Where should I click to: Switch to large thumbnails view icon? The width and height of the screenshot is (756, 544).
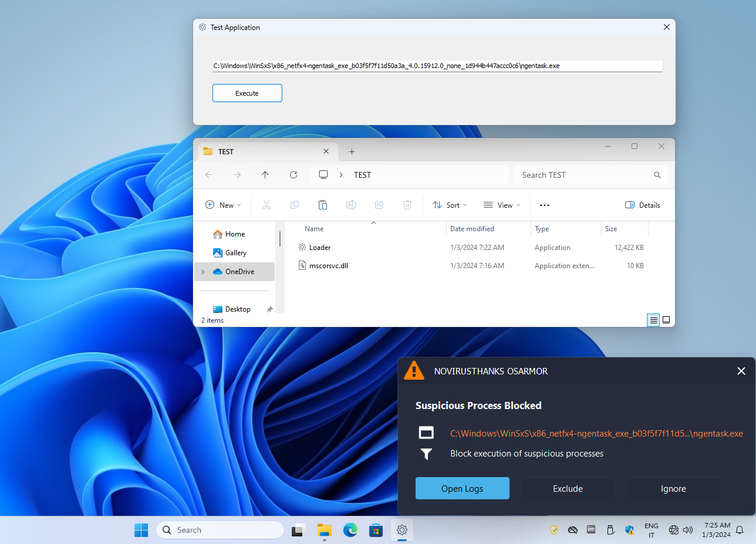click(x=666, y=320)
